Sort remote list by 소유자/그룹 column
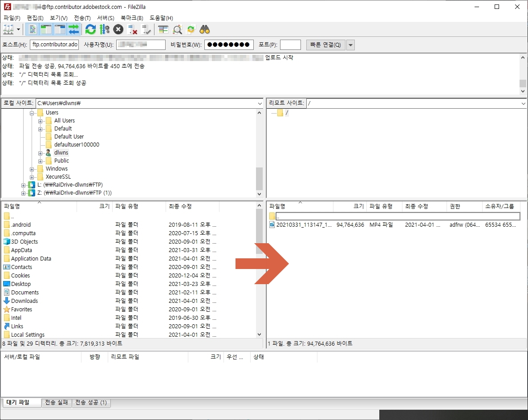 501,206
